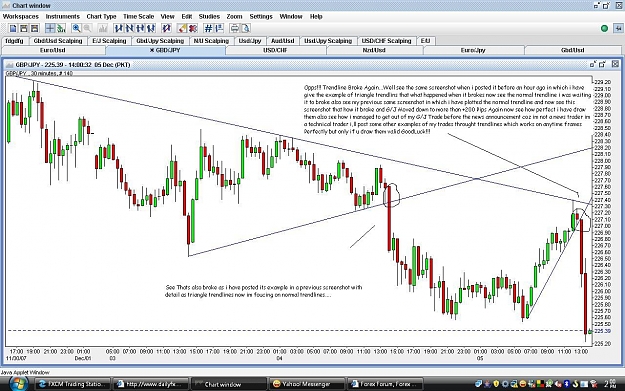Select the Euro/Usd chart tab

pos(53,50)
